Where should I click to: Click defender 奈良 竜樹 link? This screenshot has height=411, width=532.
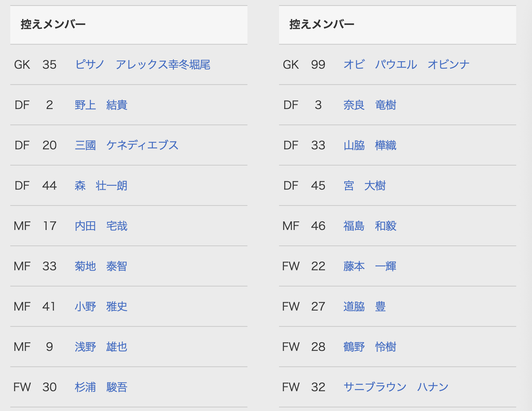coord(370,105)
